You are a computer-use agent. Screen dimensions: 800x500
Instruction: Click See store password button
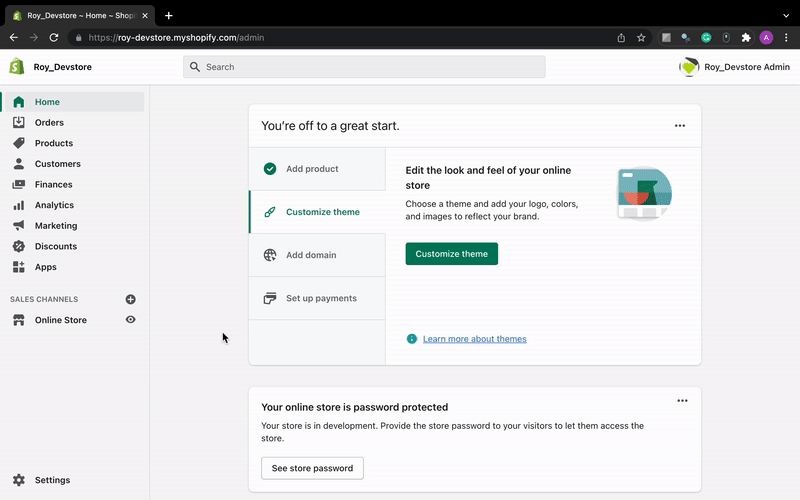[x=312, y=468]
